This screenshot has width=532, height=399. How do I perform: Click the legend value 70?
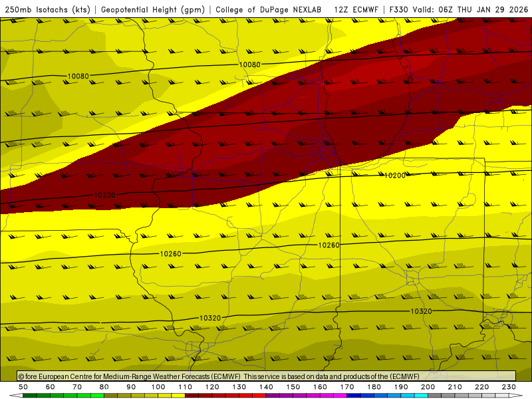coord(77,387)
